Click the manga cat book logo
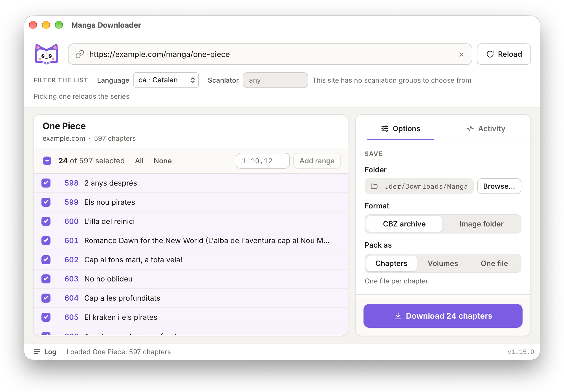Screen dimensions: 564x392 click(47, 54)
